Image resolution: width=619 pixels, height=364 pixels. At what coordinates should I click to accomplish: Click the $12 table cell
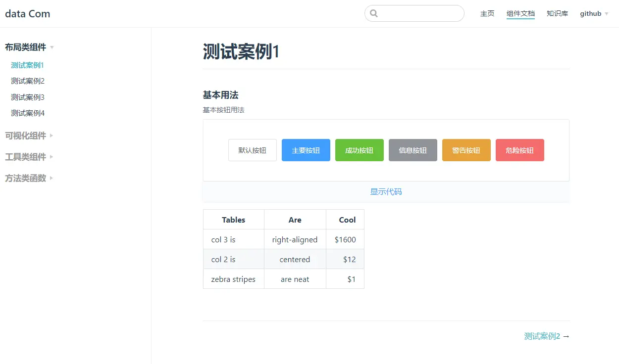(x=345, y=259)
